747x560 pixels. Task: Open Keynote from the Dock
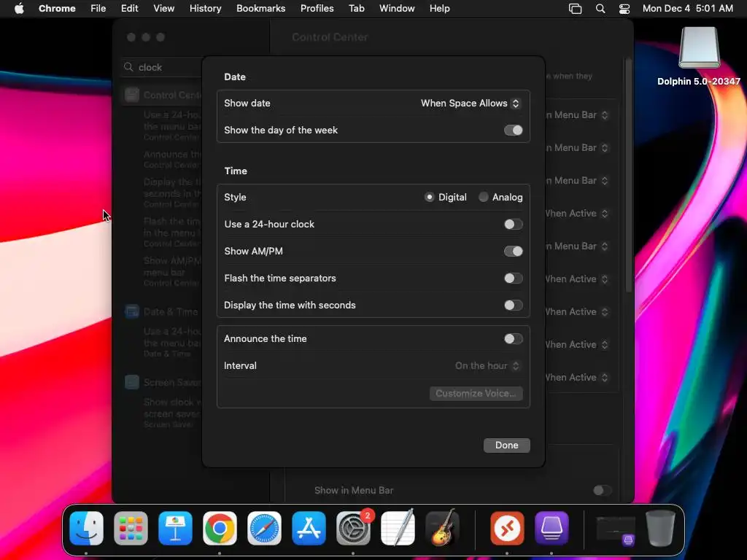point(175,528)
